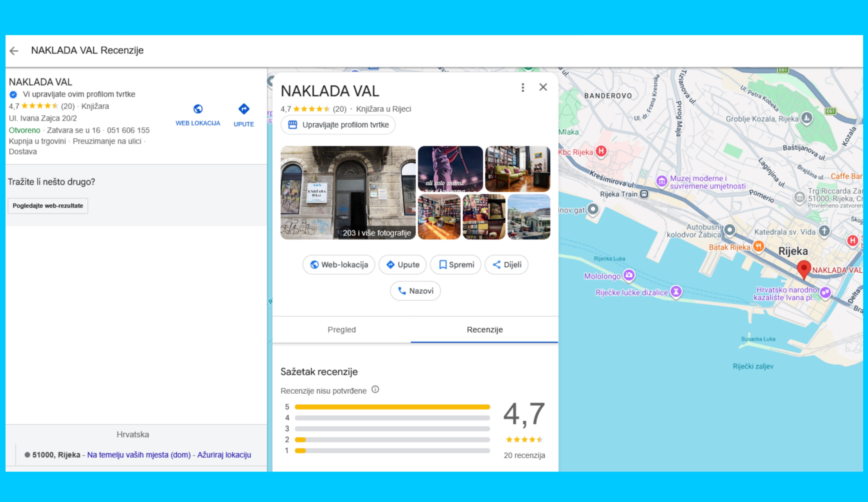Open the bookshelf close-up thumbnail beside the street view
The width and height of the screenshot is (868, 502).
tap(484, 217)
